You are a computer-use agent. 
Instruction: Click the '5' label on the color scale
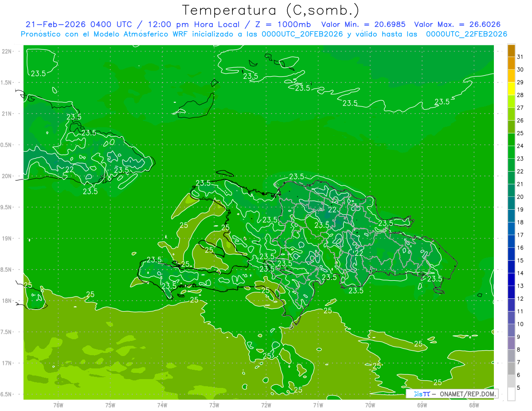click(519, 388)
